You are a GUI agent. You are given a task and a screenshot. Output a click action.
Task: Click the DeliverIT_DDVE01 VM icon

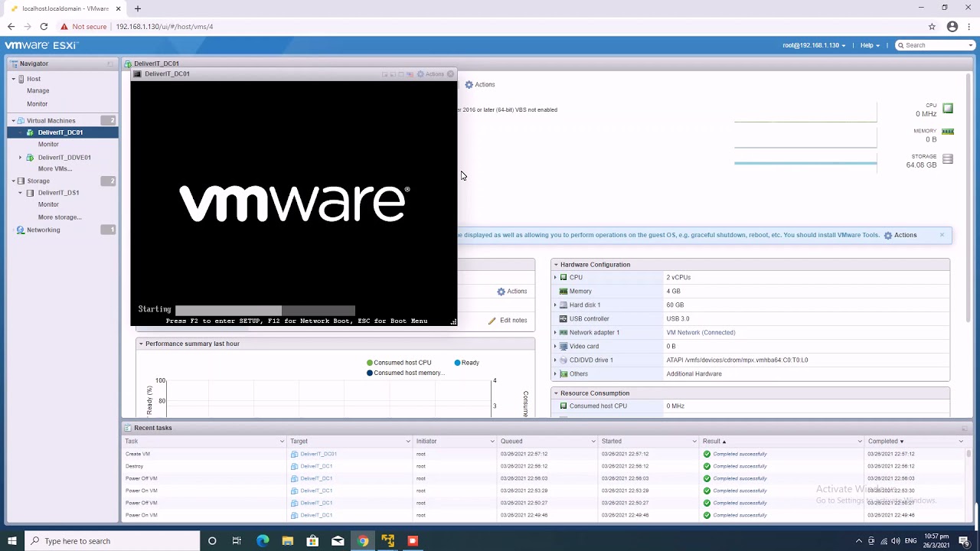(x=31, y=157)
